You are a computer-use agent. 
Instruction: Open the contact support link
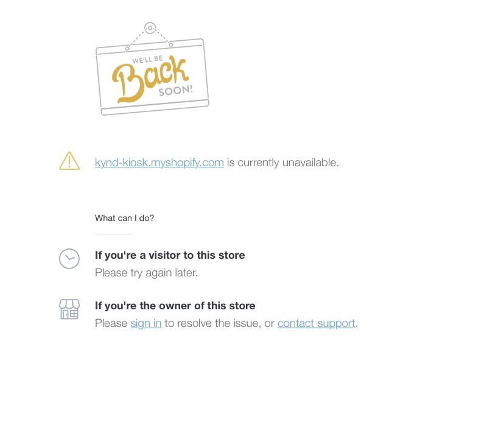click(x=317, y=323)
